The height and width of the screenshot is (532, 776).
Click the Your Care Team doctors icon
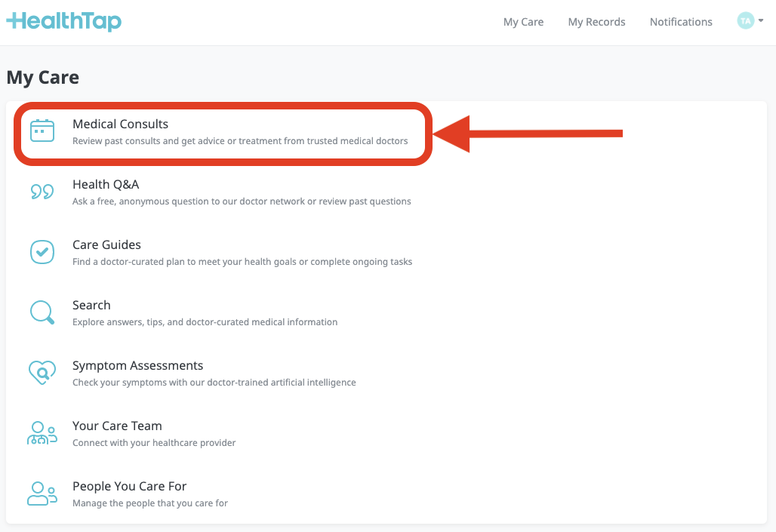click(42, 433)
